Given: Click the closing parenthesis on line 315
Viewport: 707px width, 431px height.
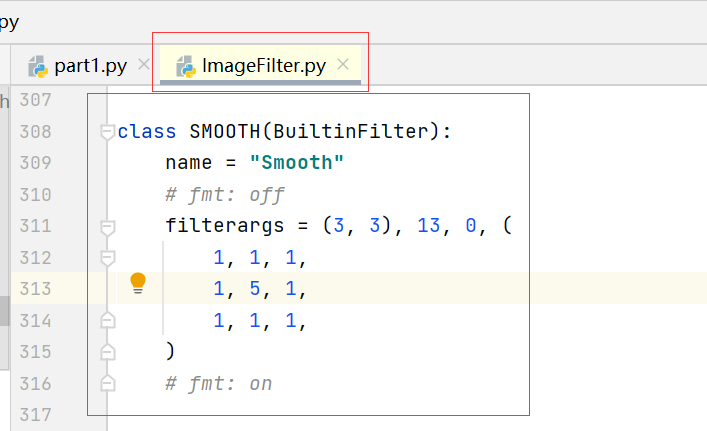Looking at the screenshot, I should coord(170,351).
